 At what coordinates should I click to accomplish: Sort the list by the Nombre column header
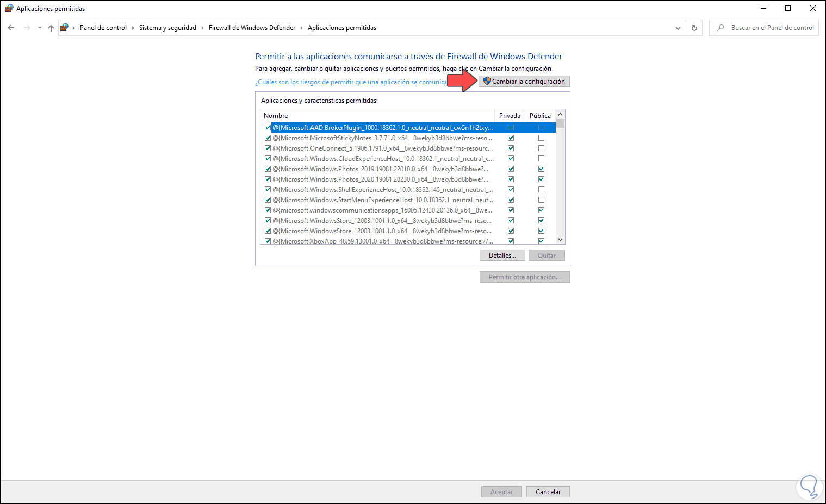[x=377, y=116]
